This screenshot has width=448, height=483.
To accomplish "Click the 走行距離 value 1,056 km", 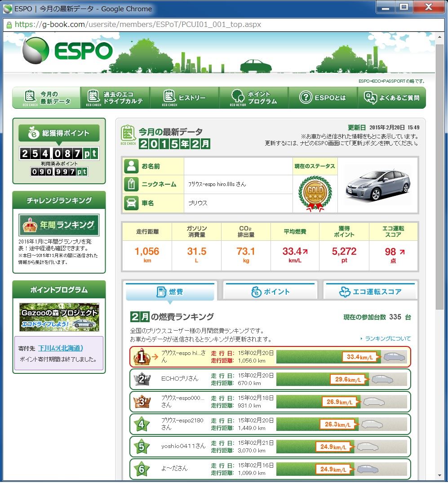I will tap(147, 255).
